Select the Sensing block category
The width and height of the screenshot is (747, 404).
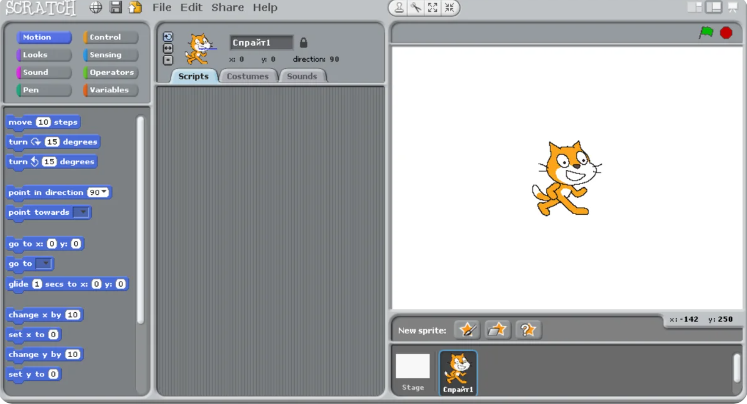111,55
